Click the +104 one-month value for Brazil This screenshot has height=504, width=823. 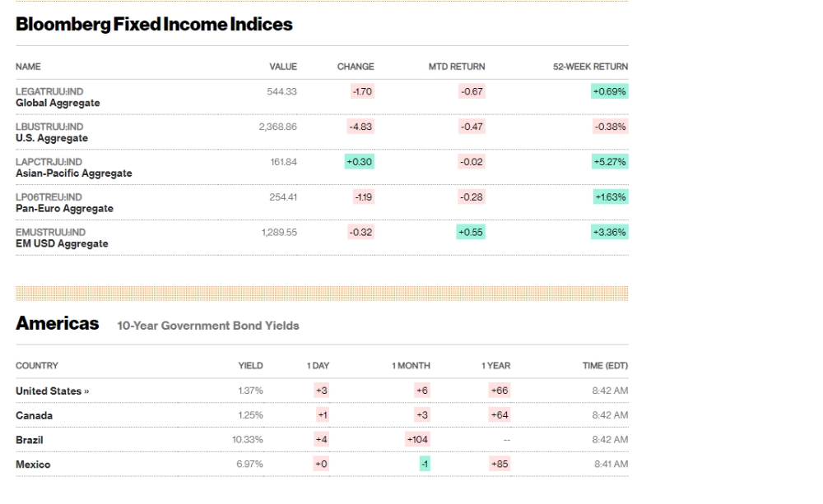pyautogui.click(x=416, y=440)
